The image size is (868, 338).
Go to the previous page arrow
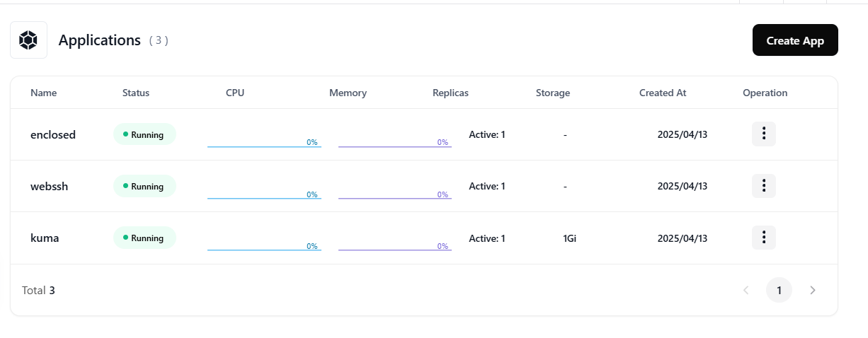(746, 290)
